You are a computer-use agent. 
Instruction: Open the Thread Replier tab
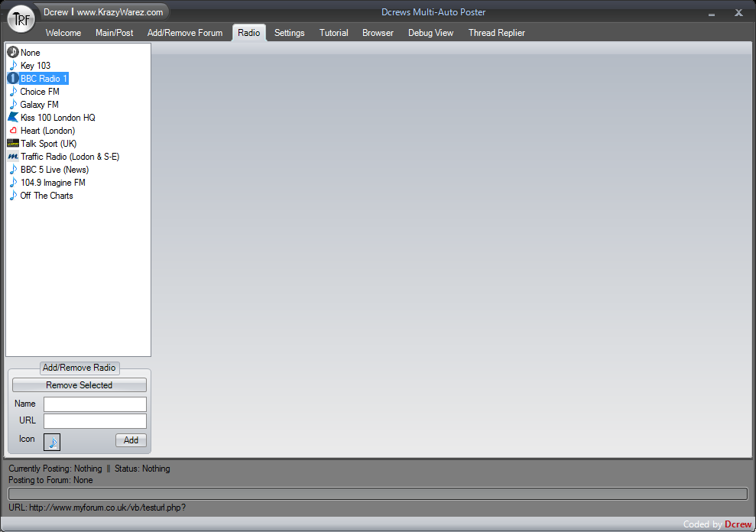(x=497, y=33)
